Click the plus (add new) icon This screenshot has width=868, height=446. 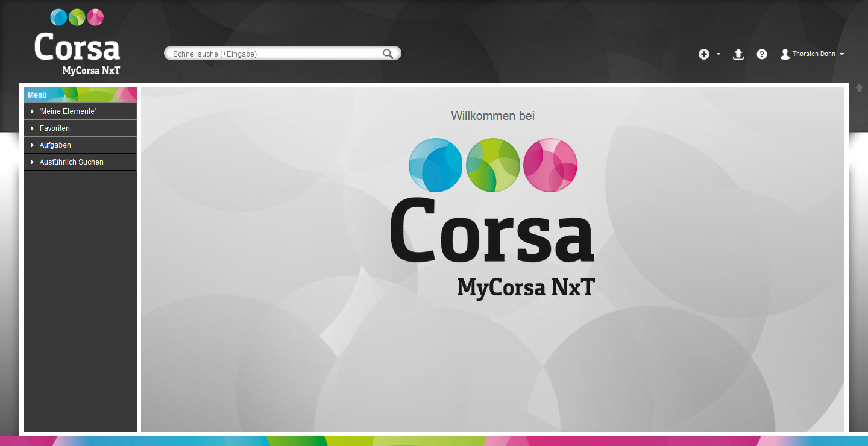pos(703,54)
